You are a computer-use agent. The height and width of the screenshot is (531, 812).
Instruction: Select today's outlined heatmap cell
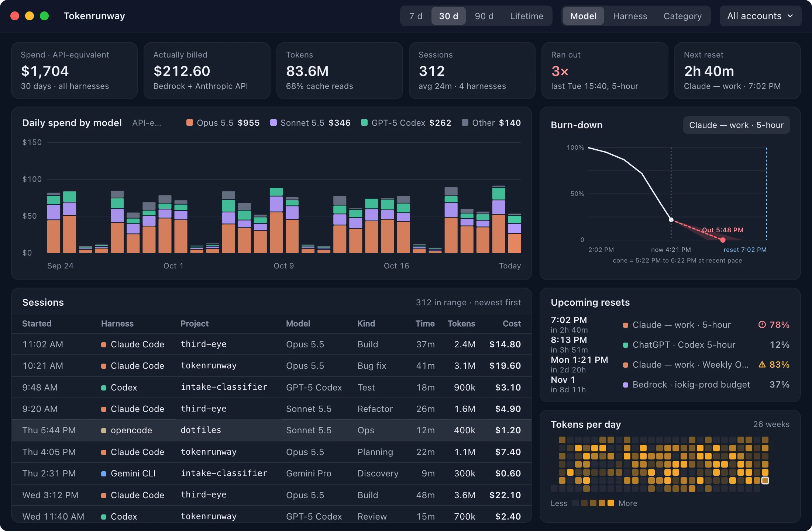point(765,480)
